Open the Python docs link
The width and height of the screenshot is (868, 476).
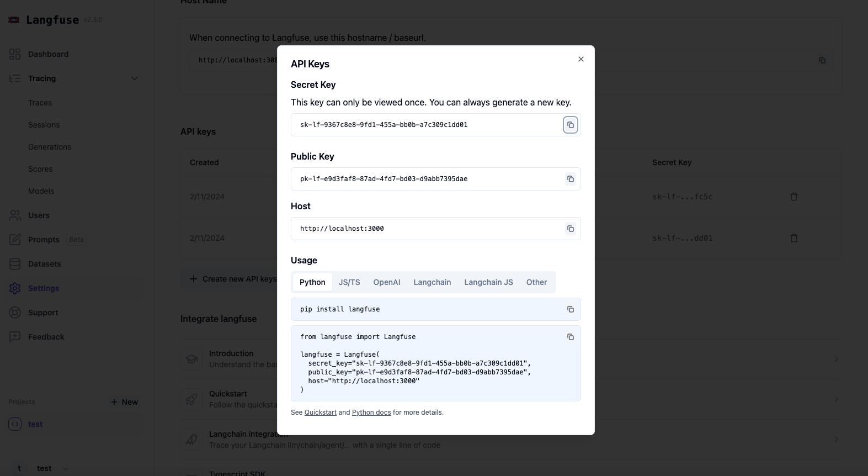pyautogui.click(x=371, y=412)
